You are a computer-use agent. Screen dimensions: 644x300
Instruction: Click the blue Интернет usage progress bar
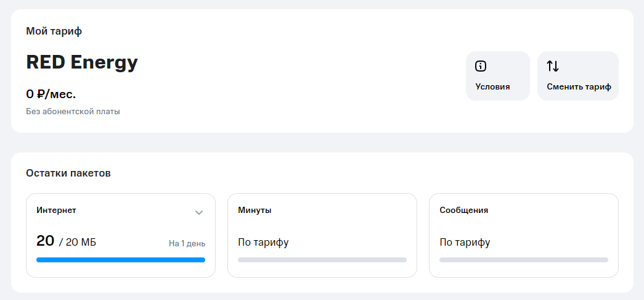(121, 260)
